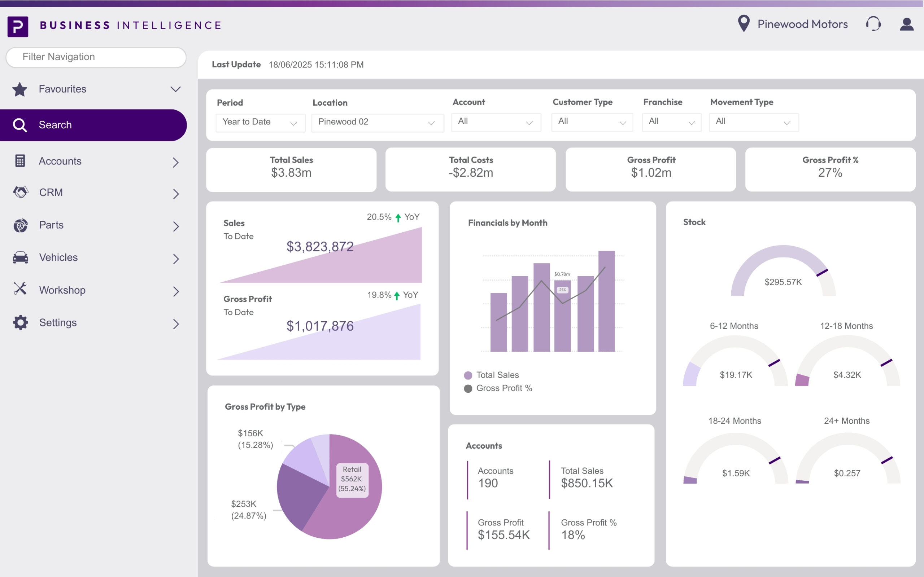The image size is (924, 577).
Task: Open the Period dropdown
Action: click(260, 123)
